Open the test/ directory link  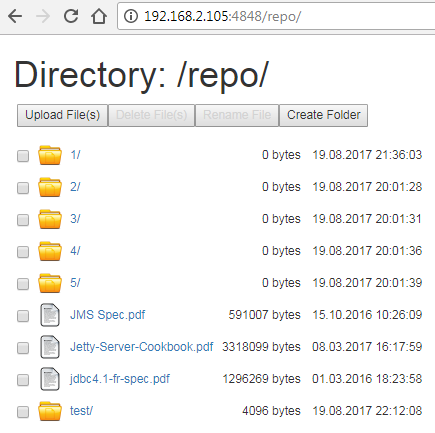[x=81, y=411]
